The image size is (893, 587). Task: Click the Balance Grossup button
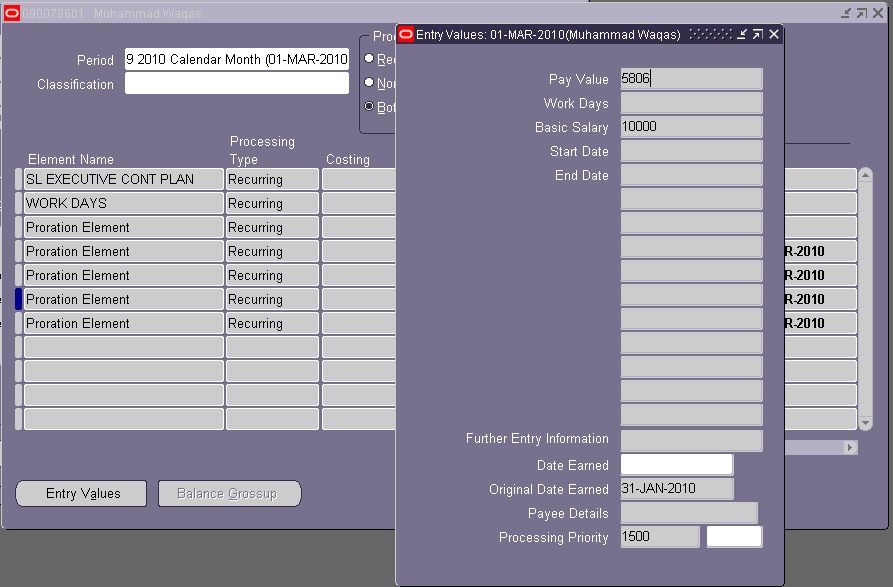pyautogui.click(x=229, y=493)
